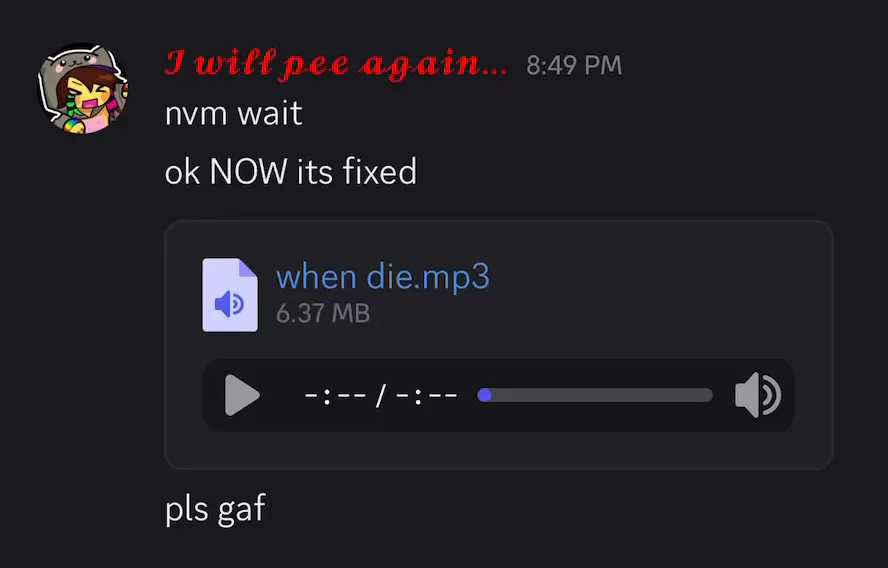
Task: Seek to middle of the audio progress track
Action: 595,395
